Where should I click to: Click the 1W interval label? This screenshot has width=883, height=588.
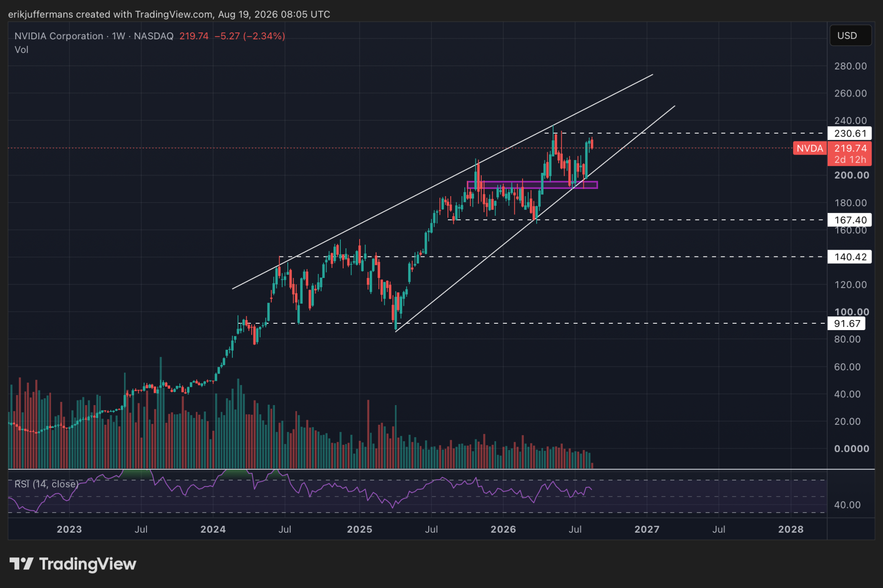[118, 36]
